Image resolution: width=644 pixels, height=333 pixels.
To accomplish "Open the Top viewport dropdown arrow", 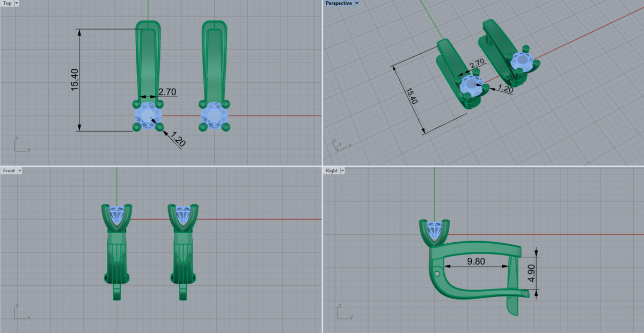I will tap(16, 3).
